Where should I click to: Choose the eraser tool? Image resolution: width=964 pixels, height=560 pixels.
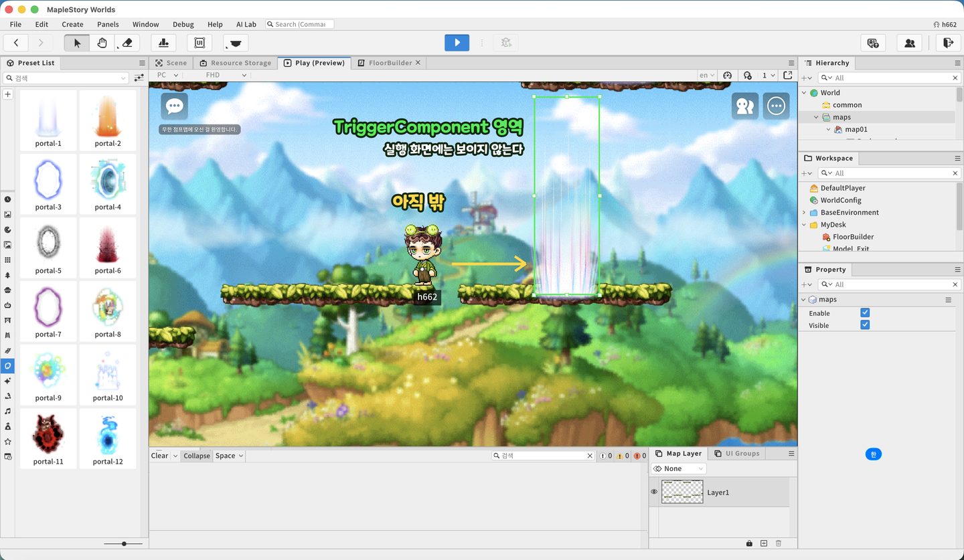(127, 43)
